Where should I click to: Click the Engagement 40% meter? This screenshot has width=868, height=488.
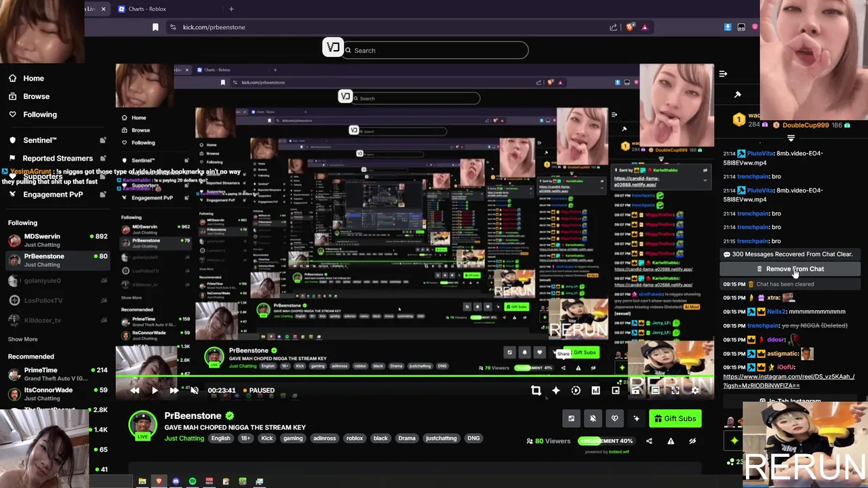coord(606,441)
